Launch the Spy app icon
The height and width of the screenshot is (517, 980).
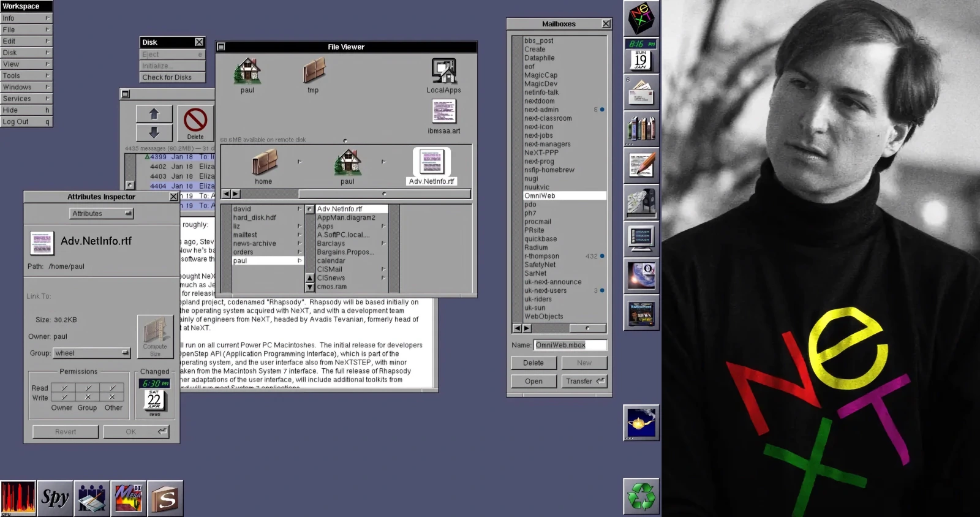tap(55, 499)
